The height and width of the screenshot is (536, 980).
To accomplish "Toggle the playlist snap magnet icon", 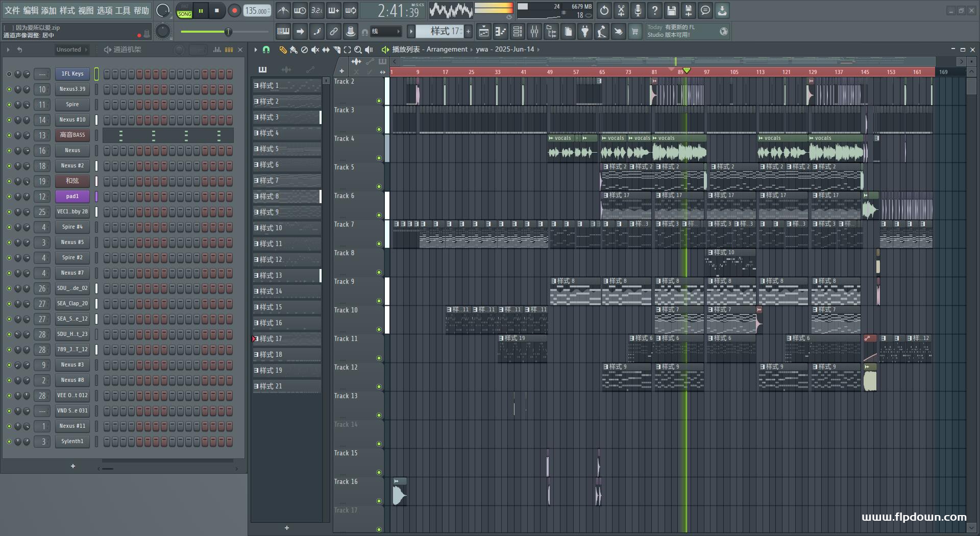I will pyautogui.click(x=266, y=50).
